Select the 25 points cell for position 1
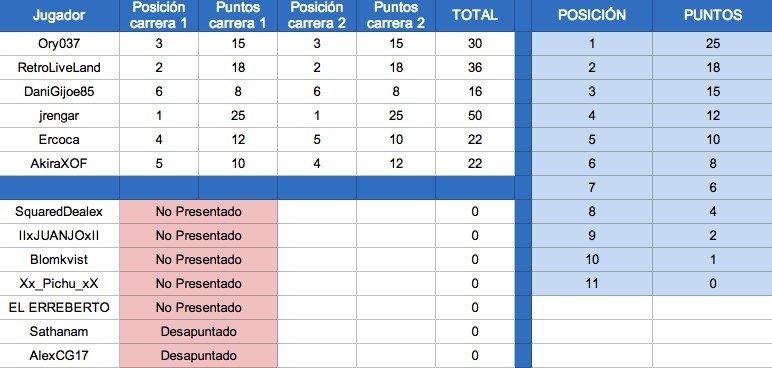Screen dimensions: 772x368 (x=712, y=43)
